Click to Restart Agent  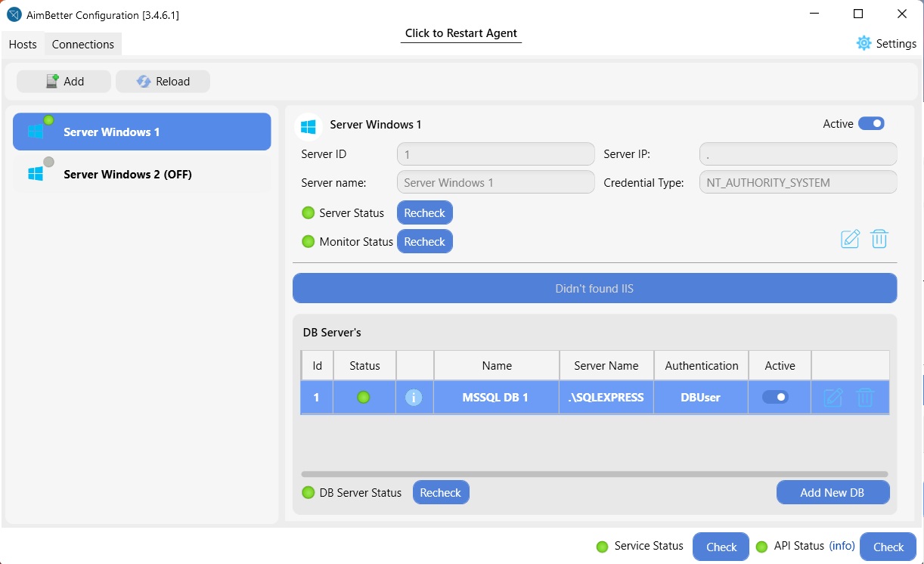tap(461, 33)
